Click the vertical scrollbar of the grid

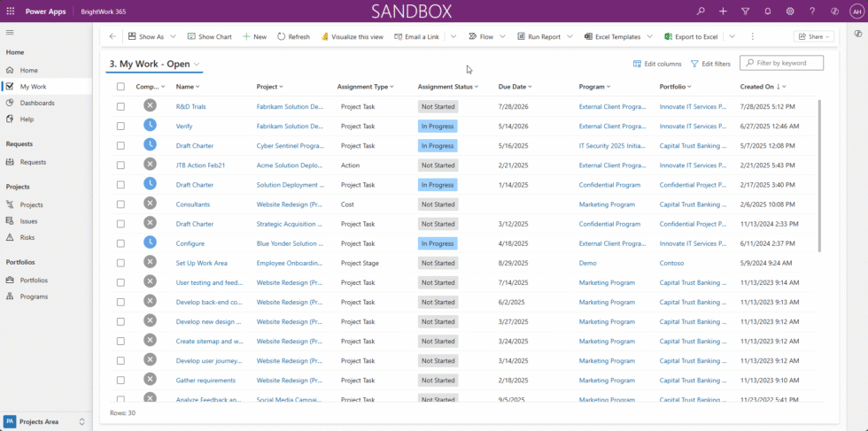point(819,177)
